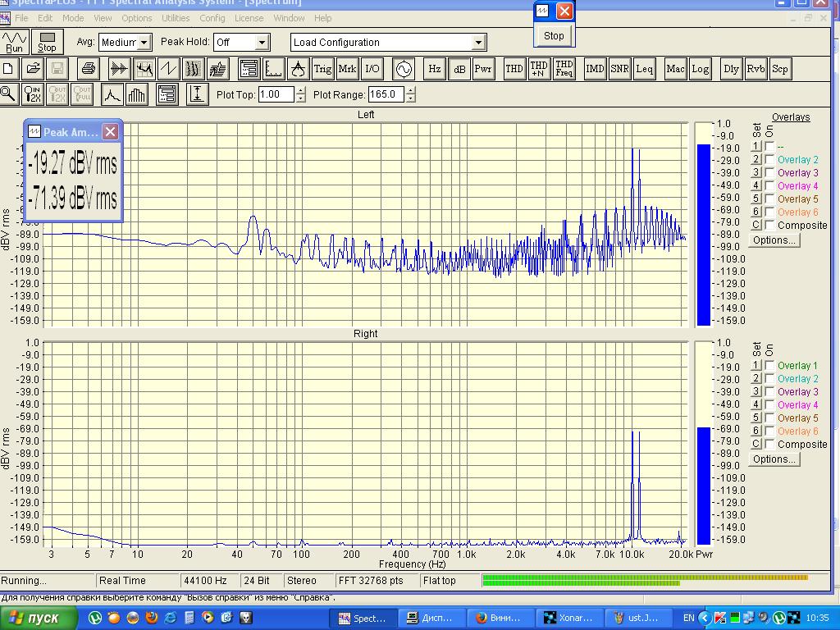Click the printer icon to print
Image resolution: width=840 pixels, height=630 pixels.
(x=89, y=69)
